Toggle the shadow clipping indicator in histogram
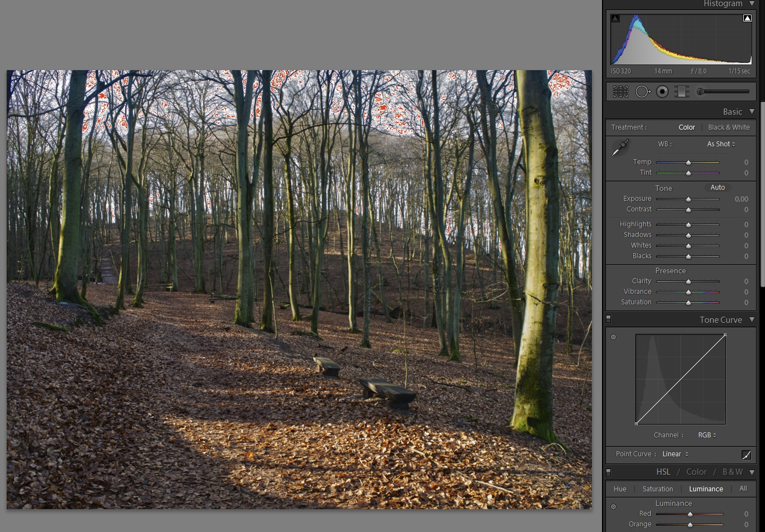The image size is (765, 532). click(615, 18)
